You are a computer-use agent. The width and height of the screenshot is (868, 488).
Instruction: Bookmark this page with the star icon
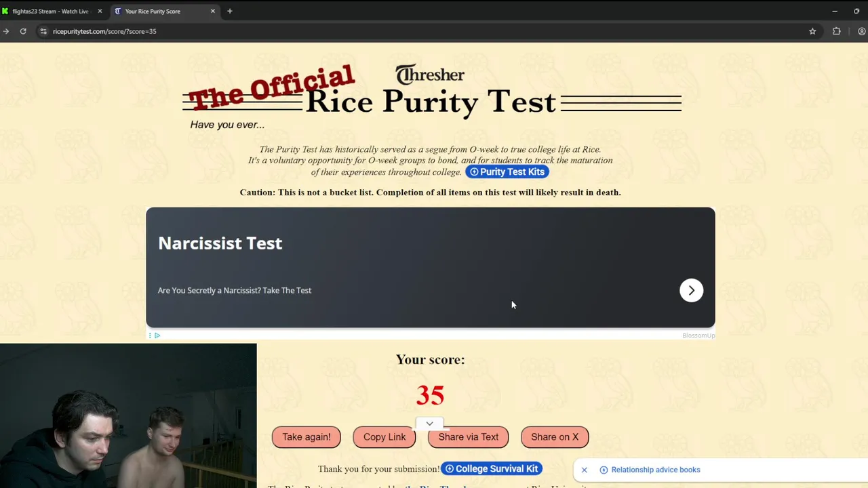click(812, 31)
